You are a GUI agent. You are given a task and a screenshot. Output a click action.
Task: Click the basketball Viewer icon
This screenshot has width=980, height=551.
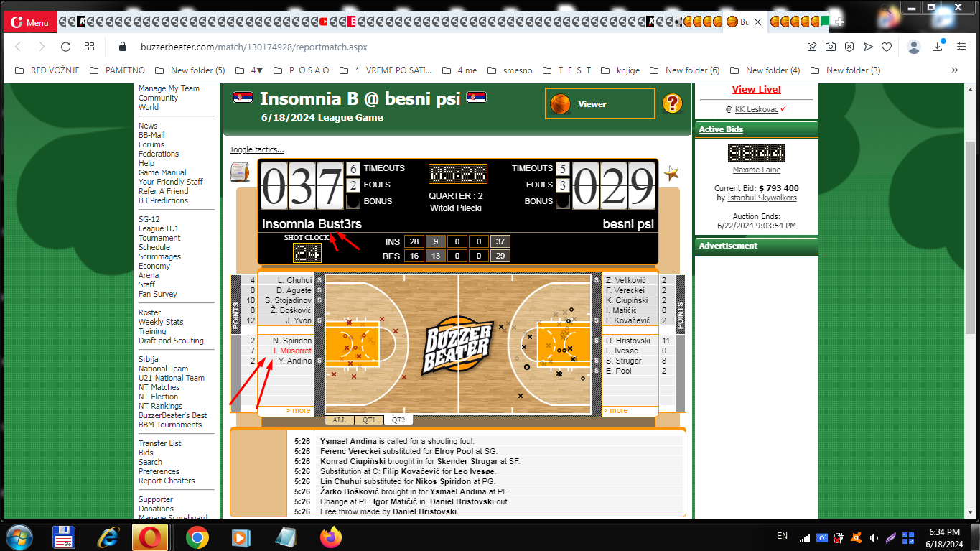pyautogui.click(x=560, y=104)
